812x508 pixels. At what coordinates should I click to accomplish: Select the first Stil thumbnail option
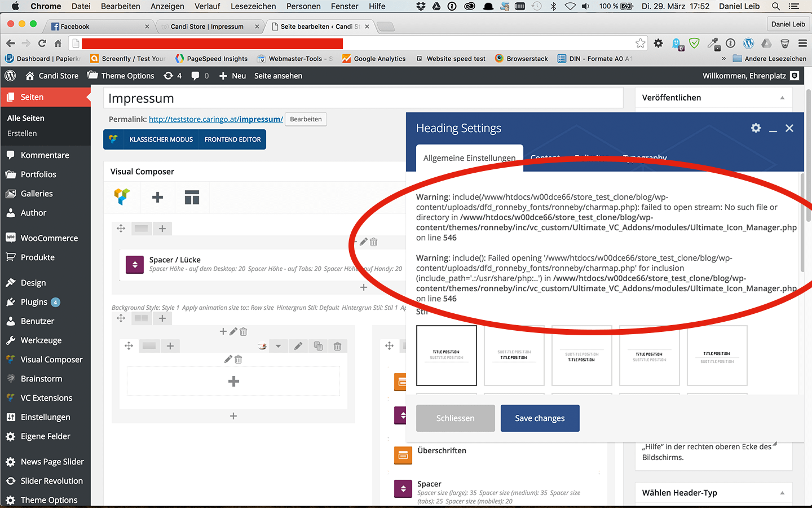coord(446,355)
